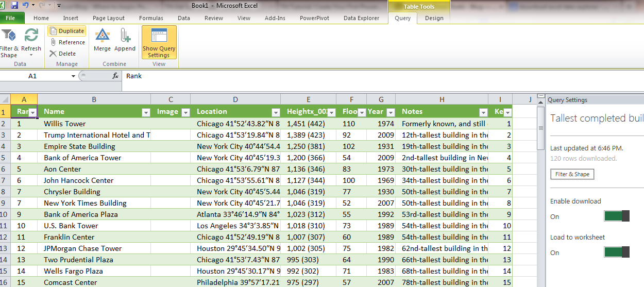644x287 pixels.
Task: Click the insert function fx icon
Action: tap(115, 76)
